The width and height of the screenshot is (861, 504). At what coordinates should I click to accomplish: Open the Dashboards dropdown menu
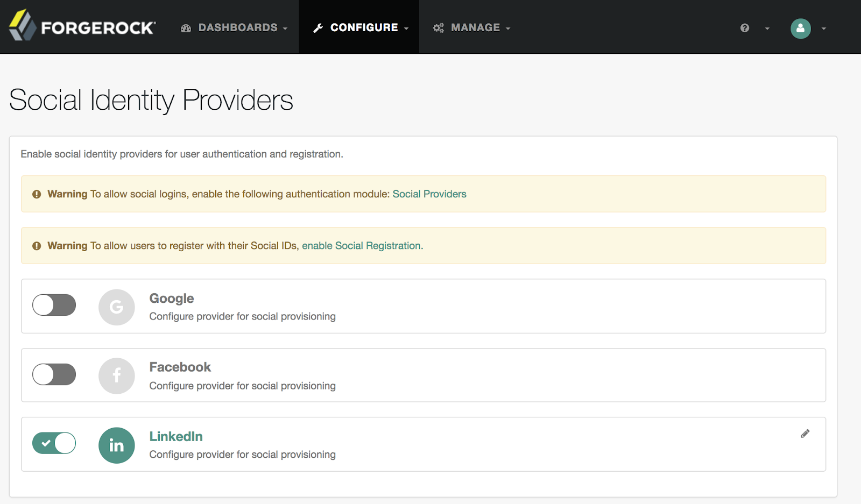coord(234,27)
